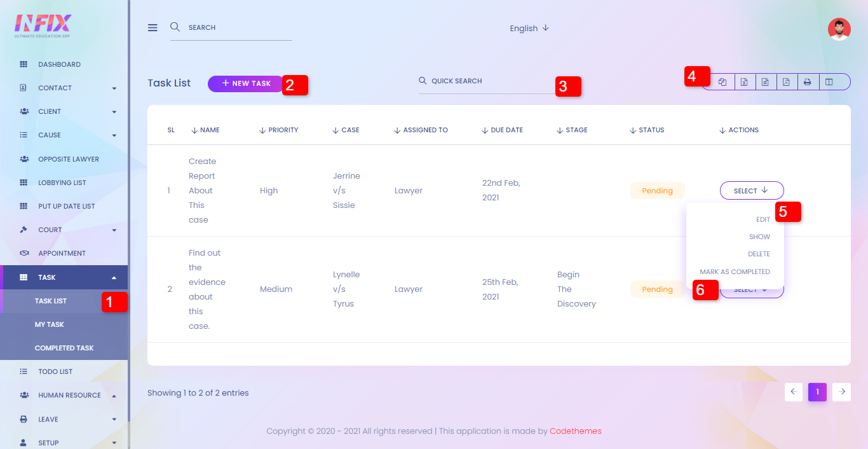This screenshot has width=868, height=449.
Task: Export the task list as PDF
Action: (786, 82)
